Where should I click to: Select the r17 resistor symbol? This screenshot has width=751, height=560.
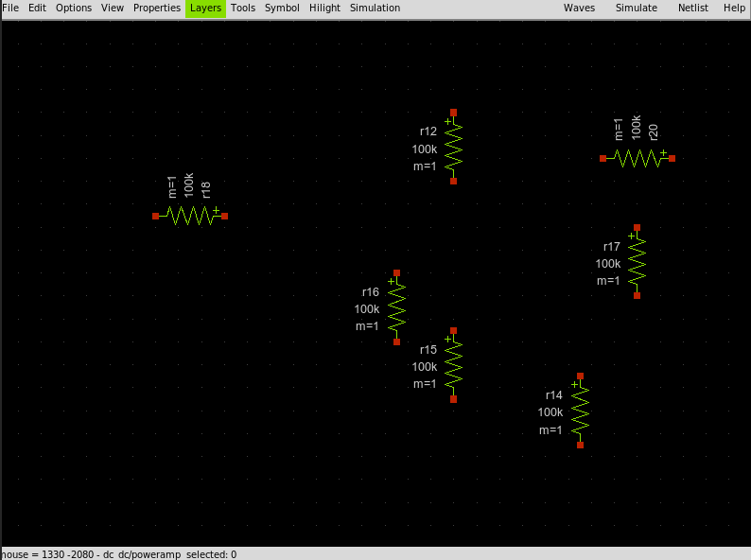click(637, 262)
